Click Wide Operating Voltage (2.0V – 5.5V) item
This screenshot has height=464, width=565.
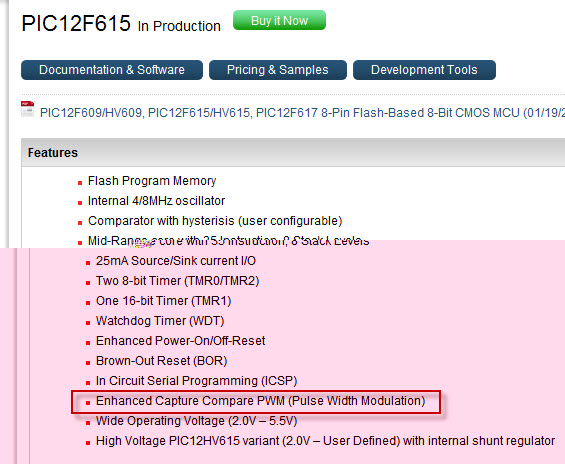[196, 421]
